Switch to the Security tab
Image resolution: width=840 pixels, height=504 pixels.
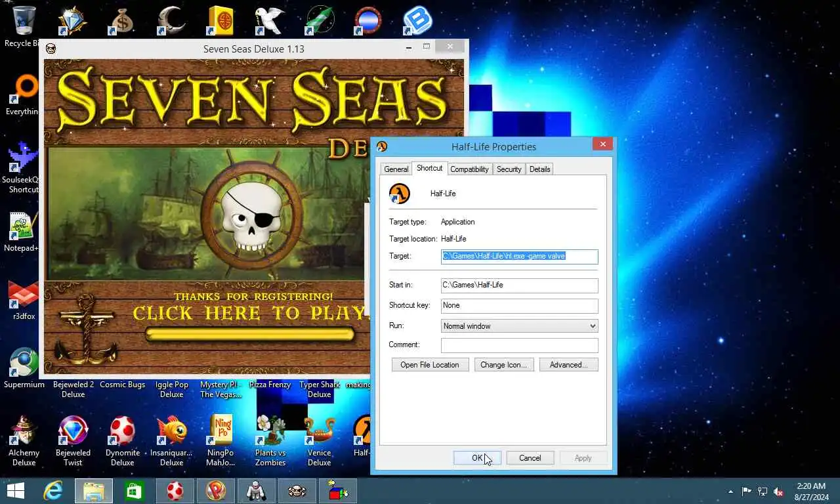point(509,169)
